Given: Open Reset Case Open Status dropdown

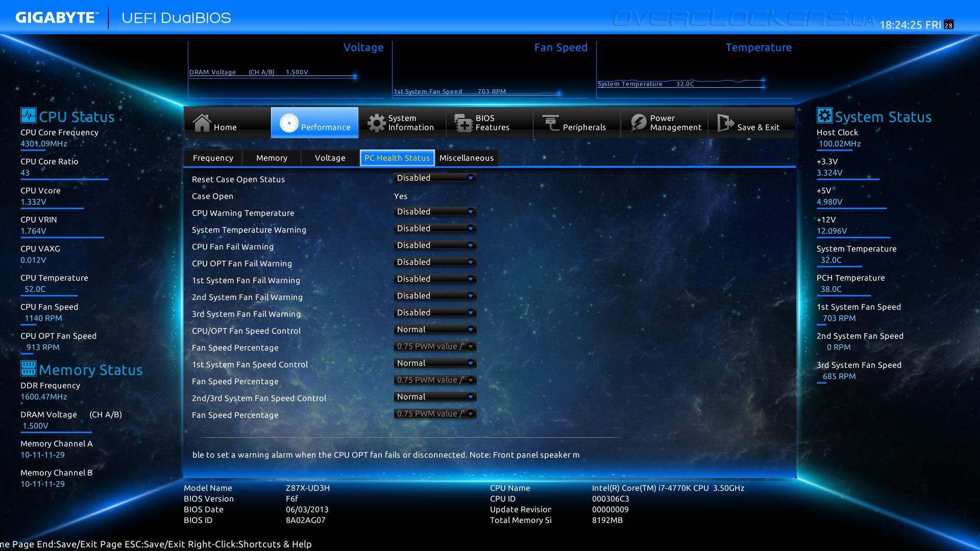Looking at the screenshot, I should coord(435,178).
